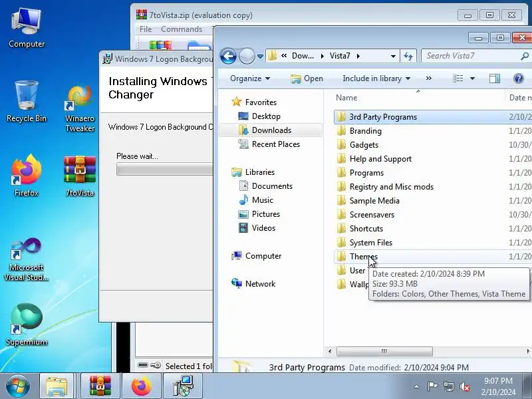The image size is (532, 399).
Task: Toggle the preview pane in Explorer
Action: tap(495, 78)
